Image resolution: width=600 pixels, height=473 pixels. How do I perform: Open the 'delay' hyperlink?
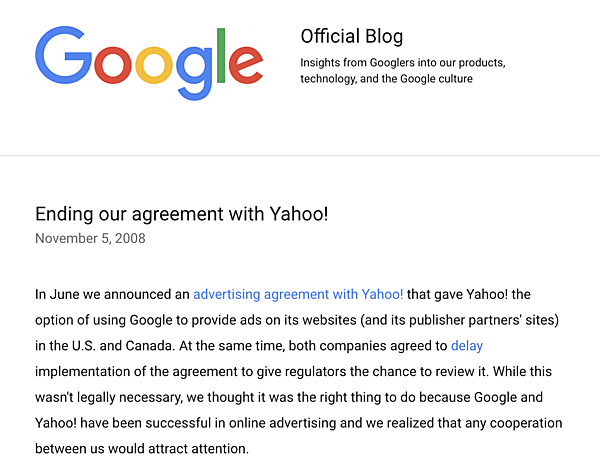click(466, 346)
